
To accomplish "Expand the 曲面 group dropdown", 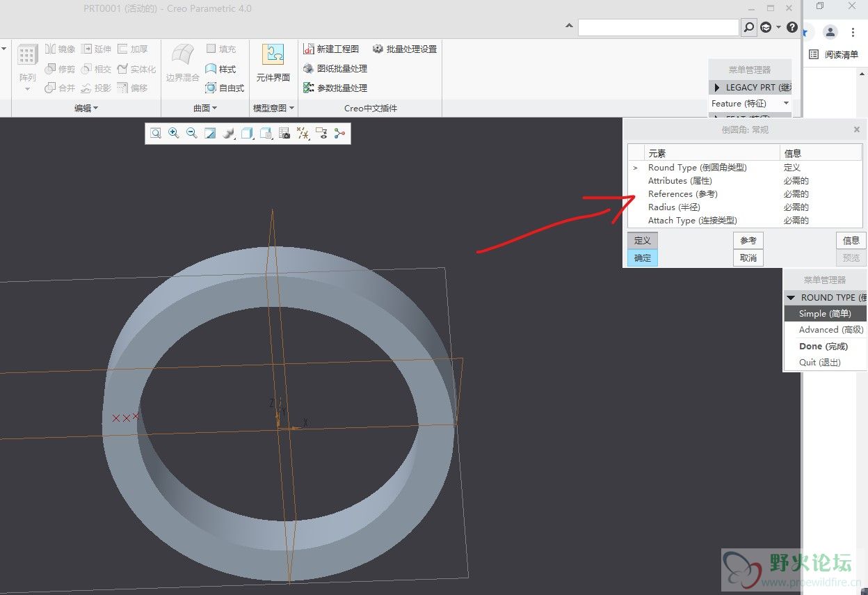I will (x=205, y=108).
